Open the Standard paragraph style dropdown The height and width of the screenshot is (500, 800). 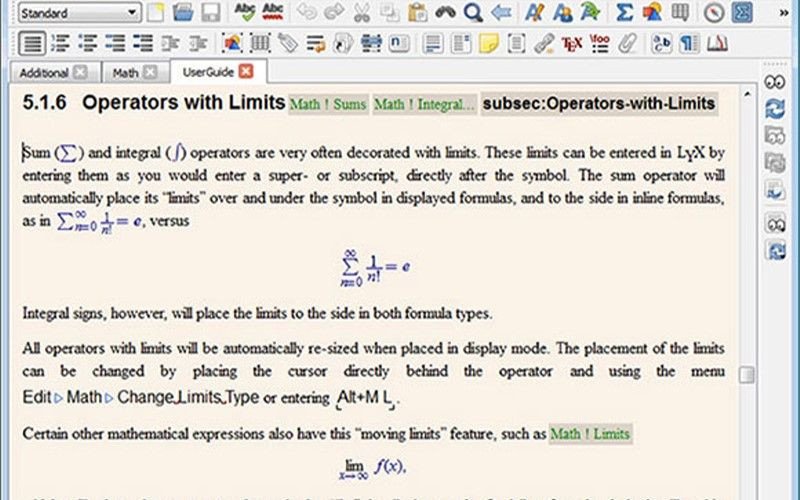[80, 13]
